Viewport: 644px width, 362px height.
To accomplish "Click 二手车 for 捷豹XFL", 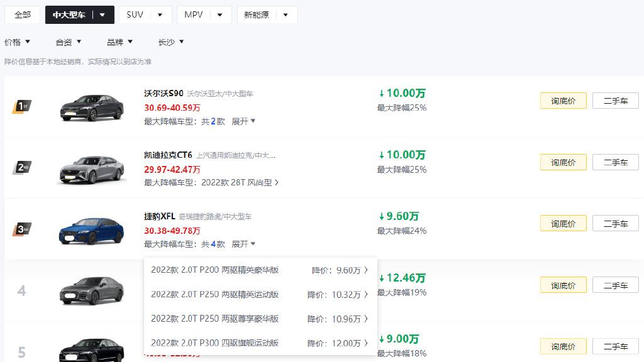I will click(616, 223).
